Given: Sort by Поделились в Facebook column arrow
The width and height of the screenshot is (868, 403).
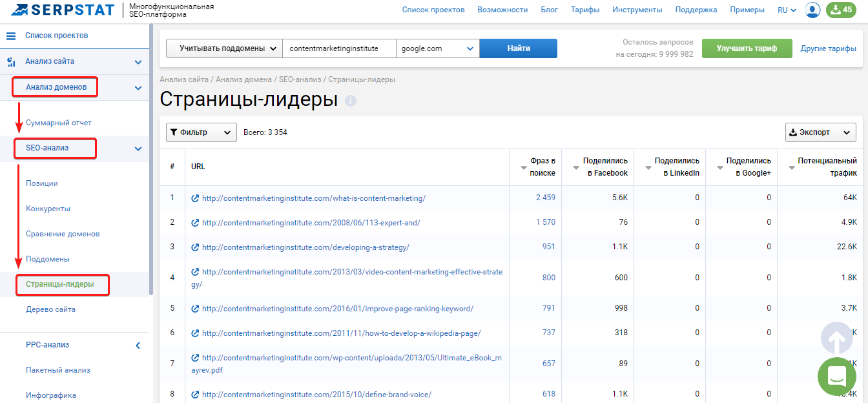Looking at the screenshot, I should pos(576,167).
